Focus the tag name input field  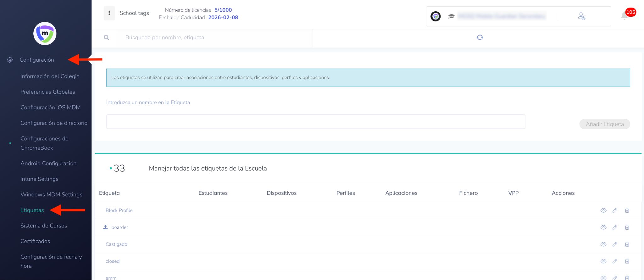click(x=315, y=122)
